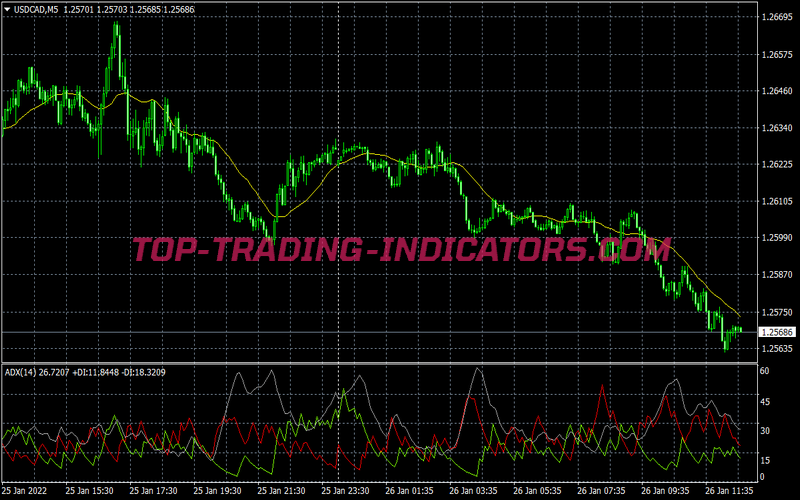Click price scale value 1.26225
The image size is (800, 500).
coord(777,164)
